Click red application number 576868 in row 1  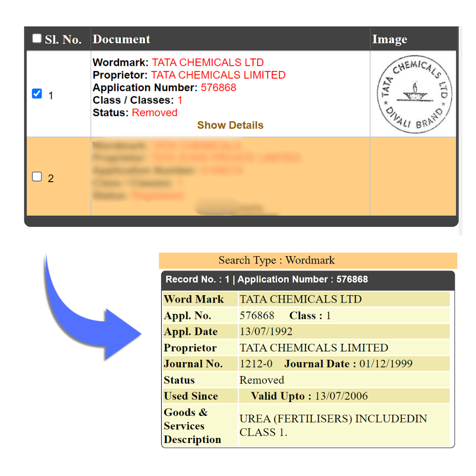tap(218, 87)
